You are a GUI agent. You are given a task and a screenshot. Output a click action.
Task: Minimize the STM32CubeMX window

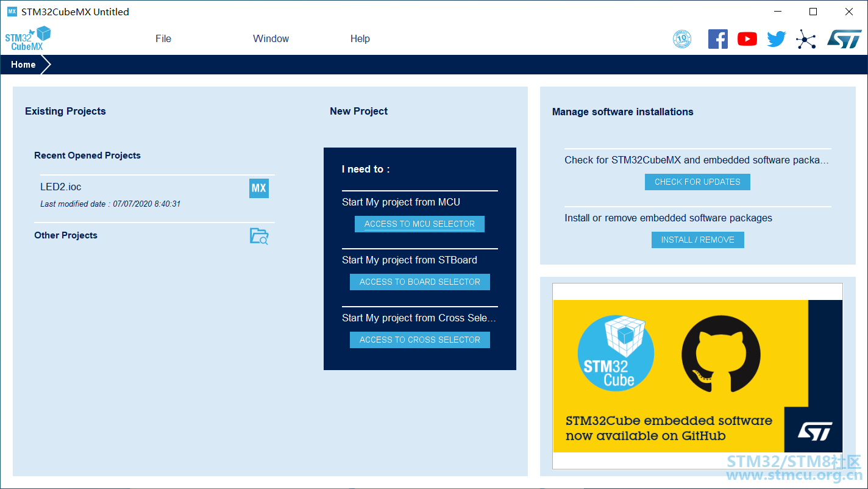(778, 12)
